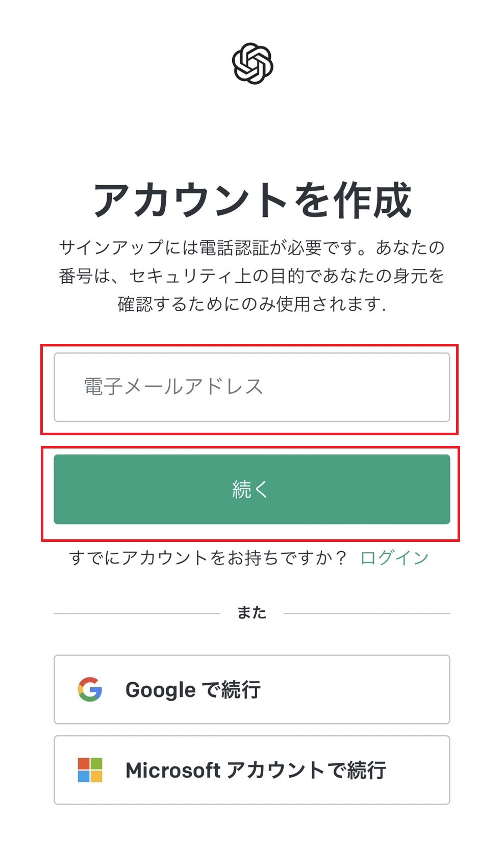Click inside the email address placeholder
The width and height of the screenshot is (504, 847).
[x=171, y=387]
